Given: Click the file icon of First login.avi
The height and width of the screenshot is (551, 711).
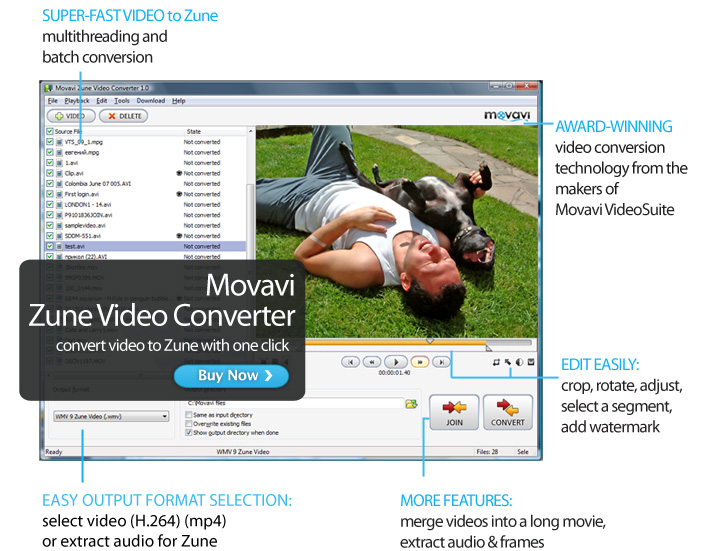Looking at the screenshot, I should click(59, 194).
